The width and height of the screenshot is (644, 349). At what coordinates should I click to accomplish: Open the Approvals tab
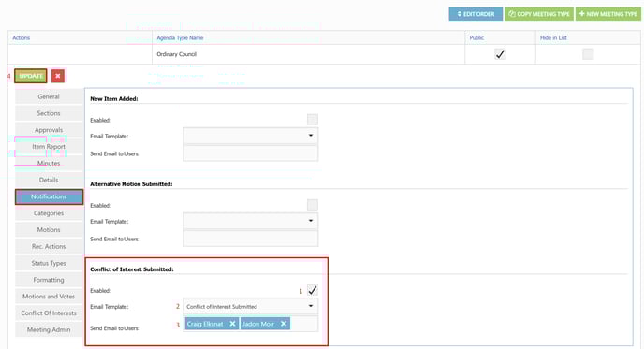point(49,130)
